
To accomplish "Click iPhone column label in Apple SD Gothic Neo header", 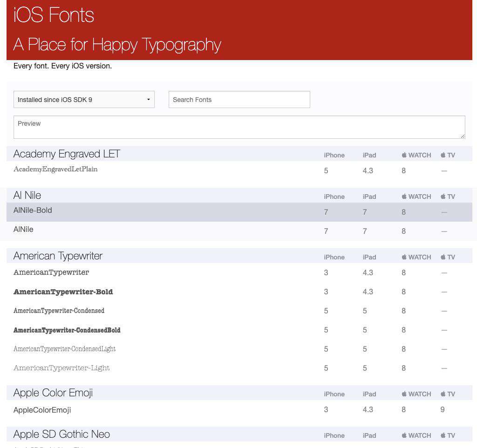I will (334, 435).
